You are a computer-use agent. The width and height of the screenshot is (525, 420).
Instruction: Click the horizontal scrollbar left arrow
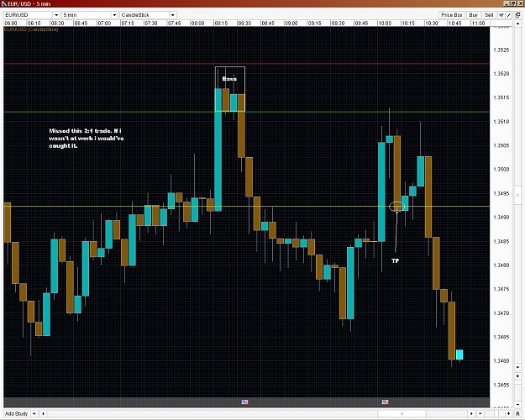pyautogui.click(x=43, y=413)
